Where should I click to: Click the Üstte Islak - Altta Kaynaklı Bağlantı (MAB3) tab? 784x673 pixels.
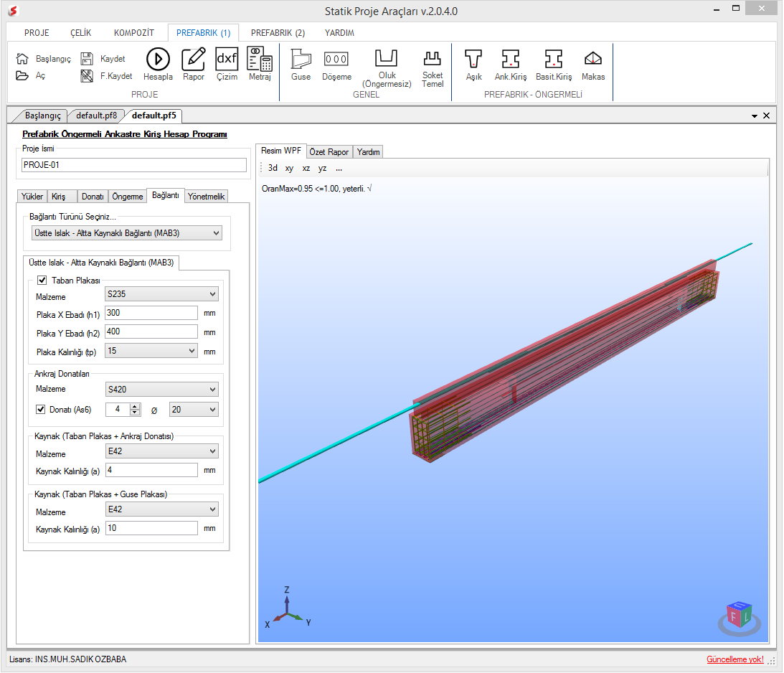[101, 263]
